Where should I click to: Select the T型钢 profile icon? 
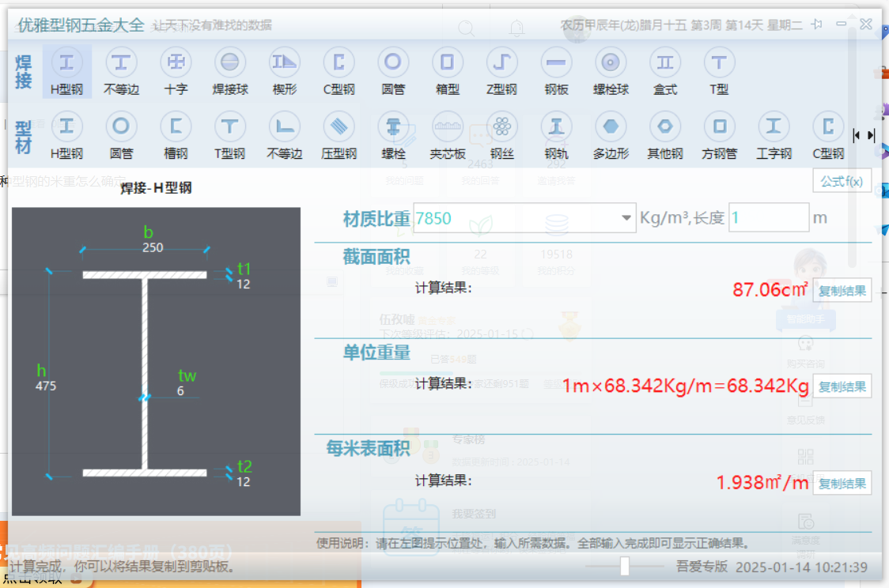pos(230,136)
